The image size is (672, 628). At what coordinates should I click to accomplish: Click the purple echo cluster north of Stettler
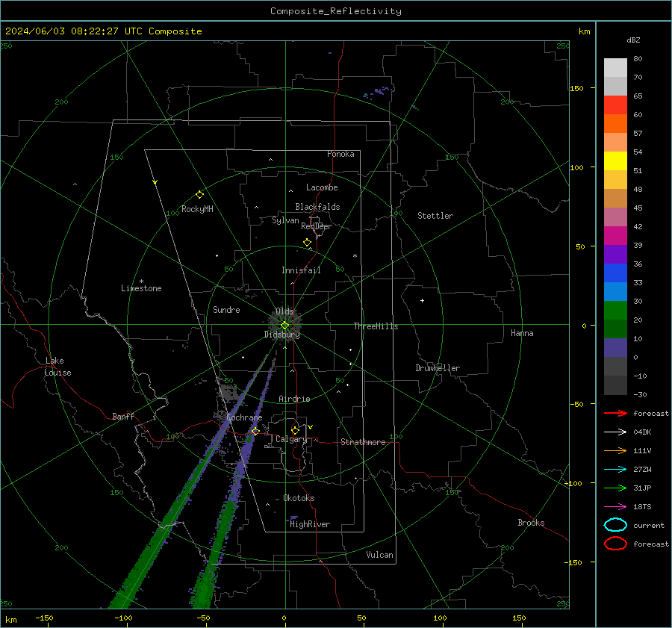(x=379, y=91)
